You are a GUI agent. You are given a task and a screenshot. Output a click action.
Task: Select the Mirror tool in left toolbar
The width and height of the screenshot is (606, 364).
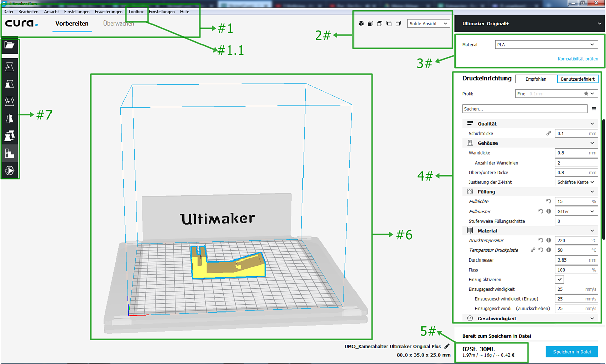coord(10,119)
